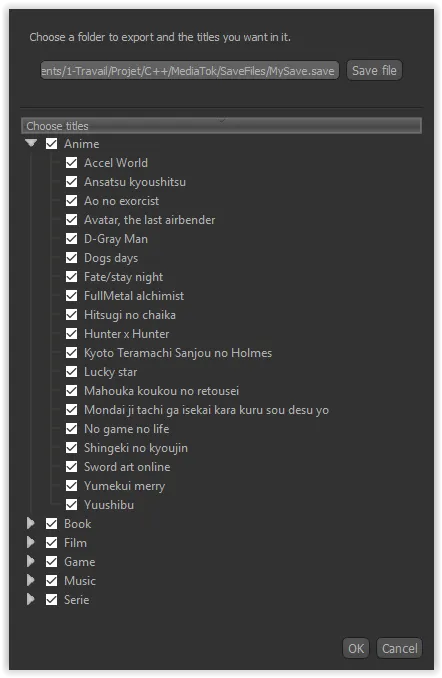Select D-Gray Man title text
Screen dimensions: 442x678
click(x=116, y=239)
